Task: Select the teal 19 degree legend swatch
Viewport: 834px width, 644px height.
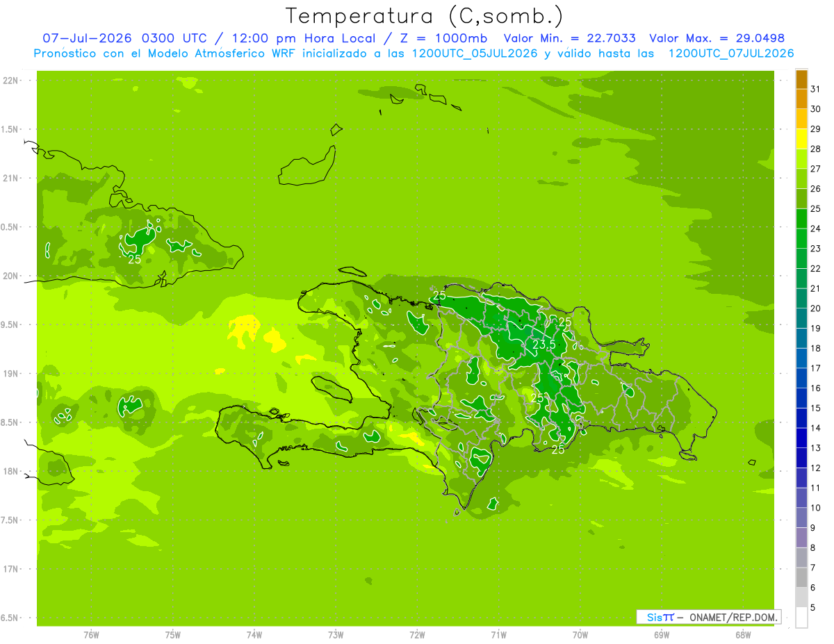Action: coord(801,319)
